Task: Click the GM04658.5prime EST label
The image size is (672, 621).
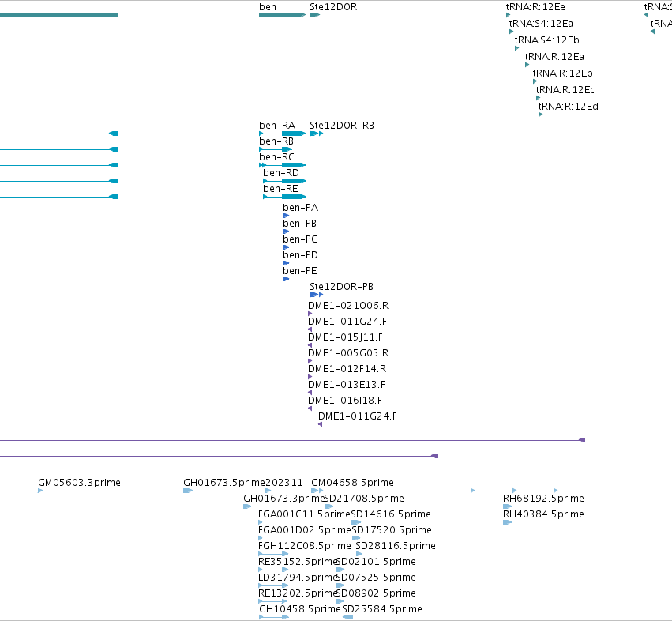Action: pos(352,483)
